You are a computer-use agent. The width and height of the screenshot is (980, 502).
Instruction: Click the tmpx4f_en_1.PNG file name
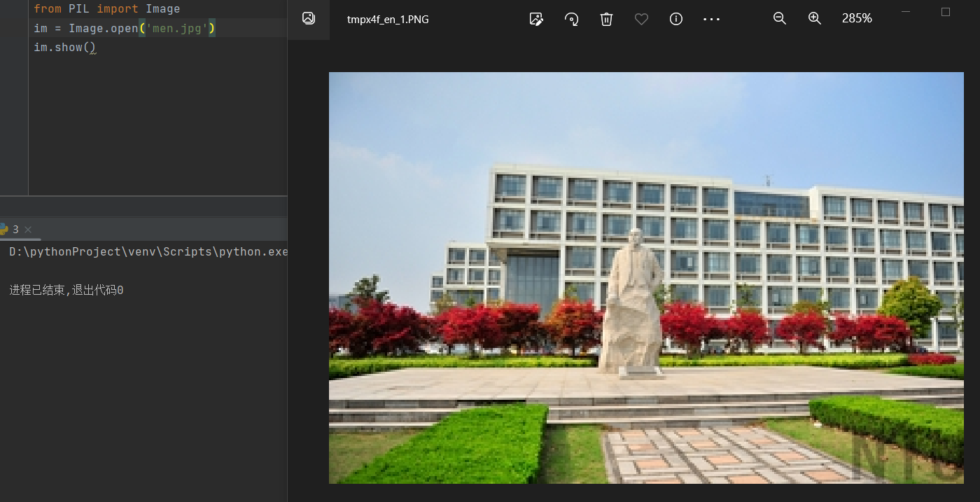point(388,20)
